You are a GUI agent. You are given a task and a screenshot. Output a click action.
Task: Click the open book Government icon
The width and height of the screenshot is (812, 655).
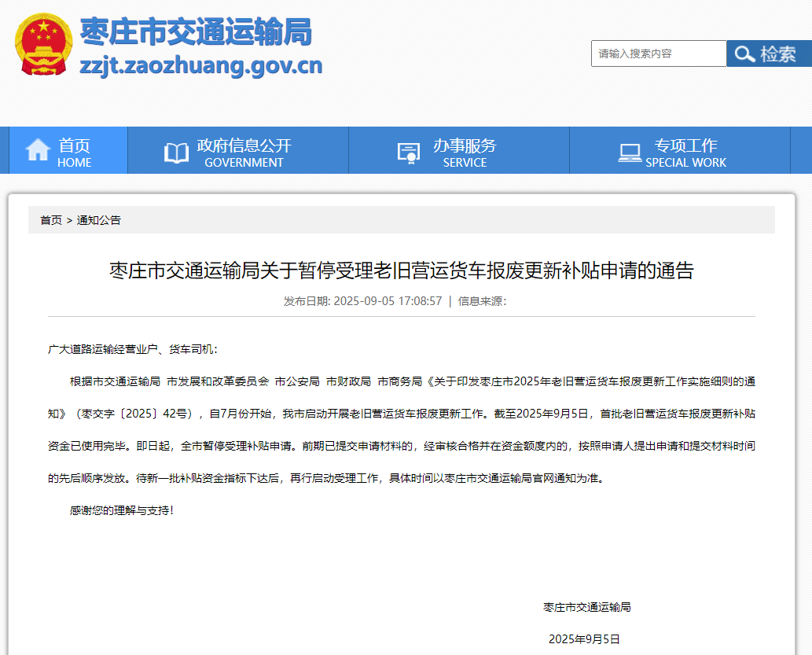(176, 152)
